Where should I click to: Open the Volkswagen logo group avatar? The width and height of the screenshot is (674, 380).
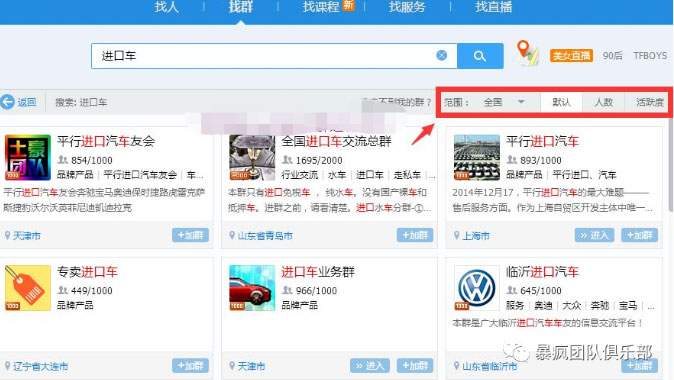pyautogui.click(x=477, y=288)
